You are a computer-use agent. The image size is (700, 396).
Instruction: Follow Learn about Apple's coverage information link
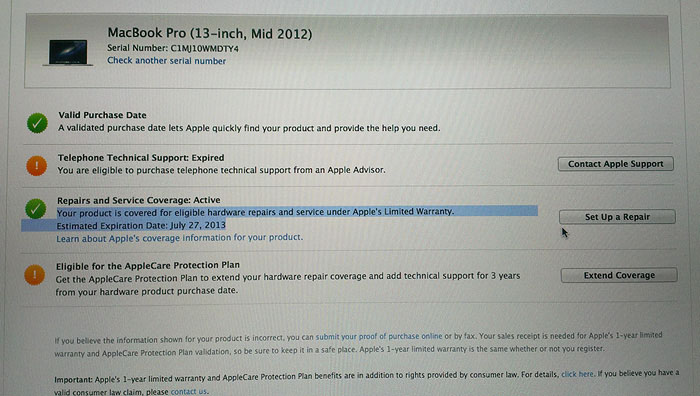tap(179, 238)
